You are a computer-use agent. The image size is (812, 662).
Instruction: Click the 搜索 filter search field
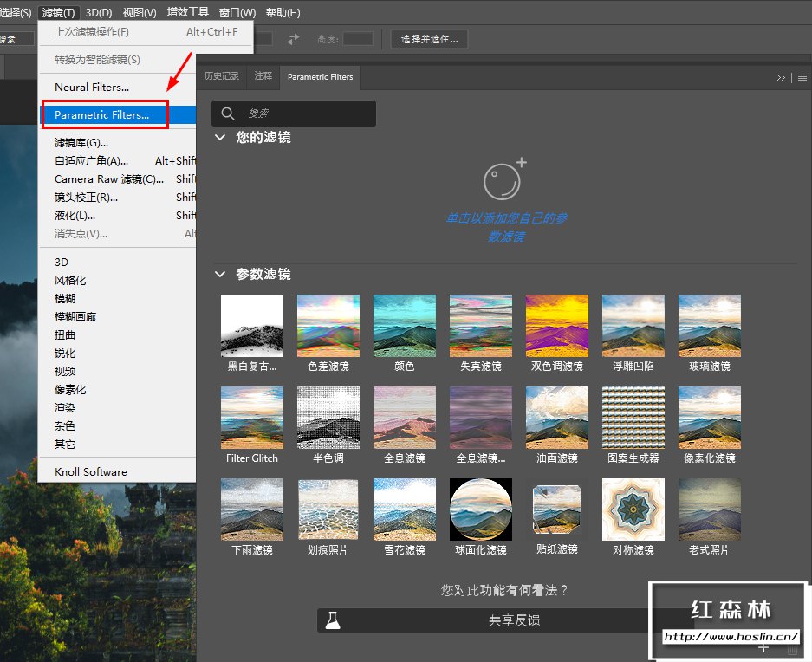coord(294,114)
